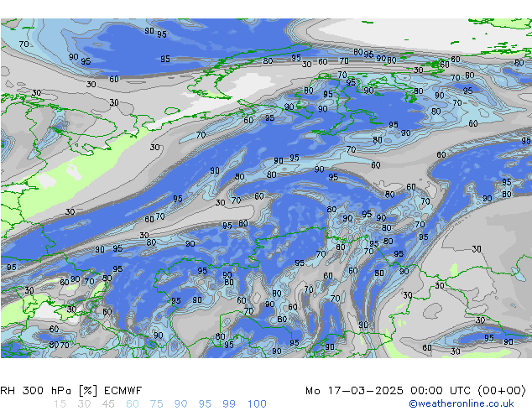The width and height of the screenshot is (532, 411).
Task: Click legend value 30 in the color scale
Action: click(84, 404)
